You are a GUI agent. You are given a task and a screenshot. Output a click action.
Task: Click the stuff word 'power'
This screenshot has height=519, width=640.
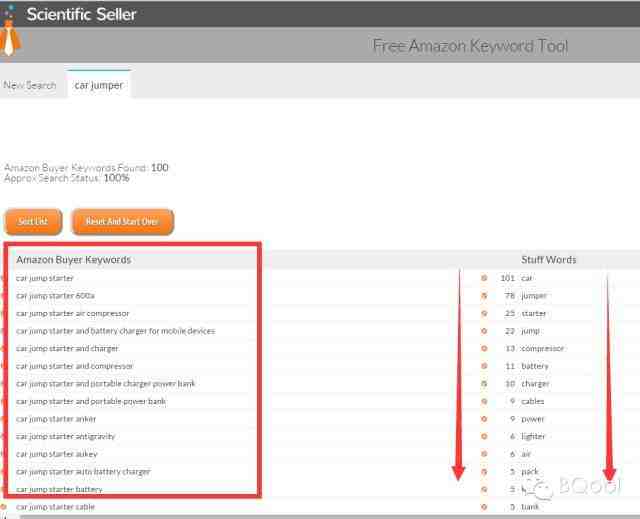533,419
